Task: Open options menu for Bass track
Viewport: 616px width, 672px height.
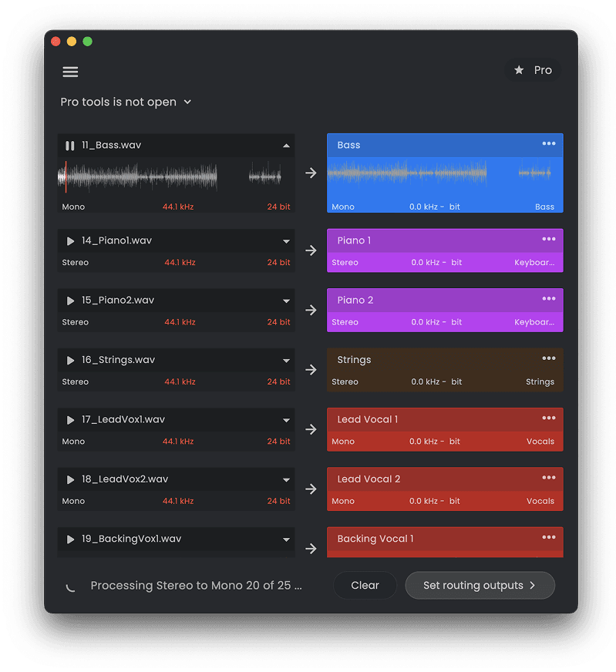Action: tap(549, 143)
